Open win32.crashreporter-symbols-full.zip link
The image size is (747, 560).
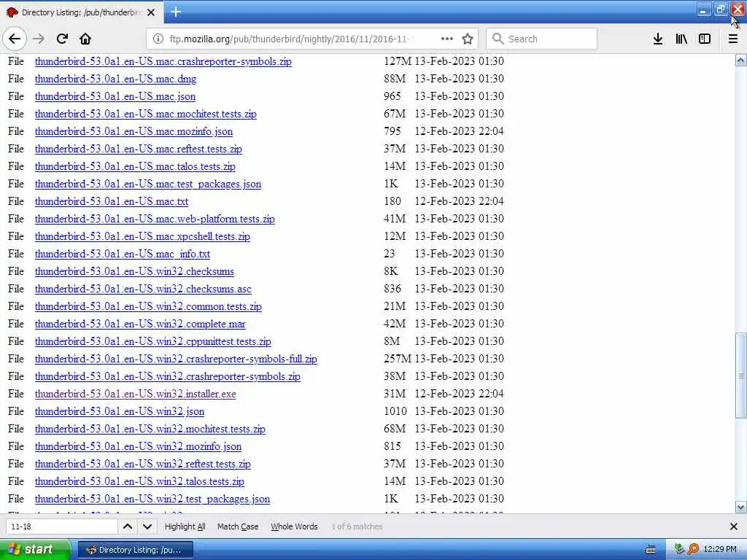point(176,359)
